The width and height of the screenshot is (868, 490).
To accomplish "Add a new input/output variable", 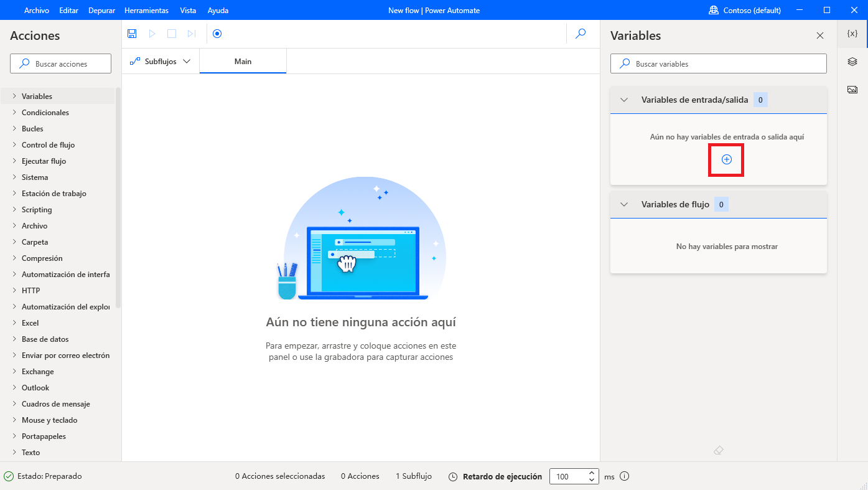I will [x=726, y=159].
